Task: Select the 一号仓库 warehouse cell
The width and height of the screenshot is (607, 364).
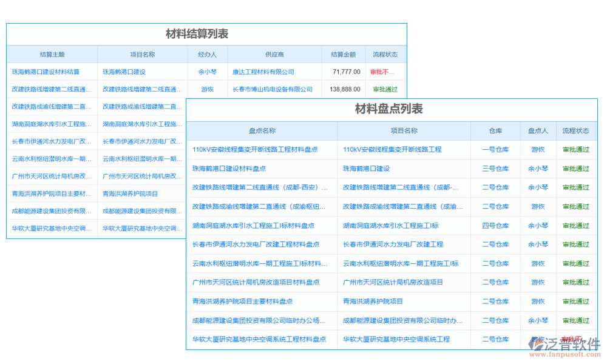Action: (495, 149)
